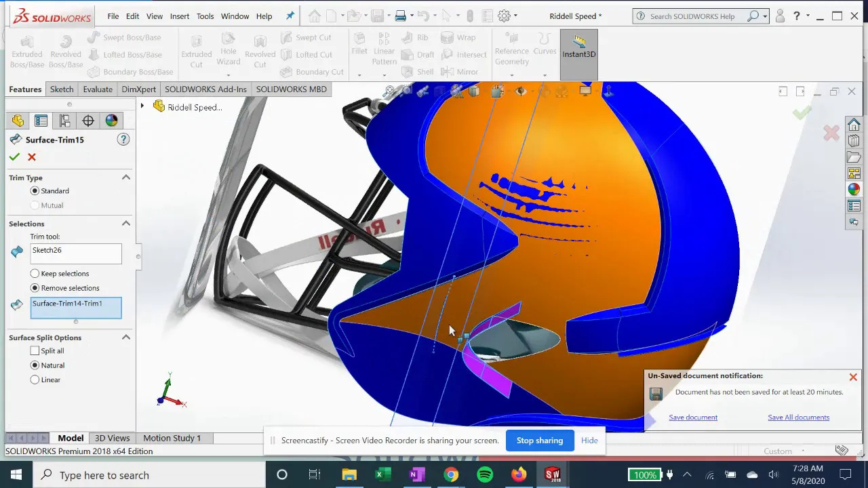Image resolution: width=868 pixels, height=488 pixels.
Task: Confirm with the green checkmark in the viewport corner
Action: [x=802, y=113]
